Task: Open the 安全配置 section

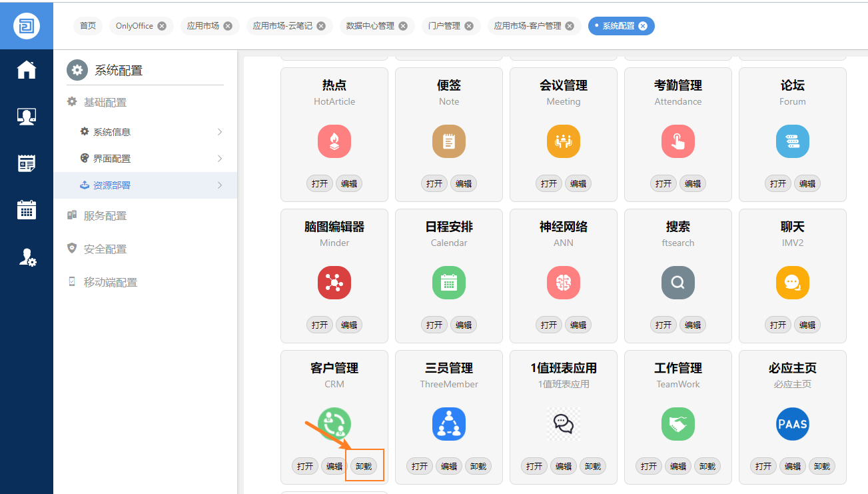Action: coord(105,249)
